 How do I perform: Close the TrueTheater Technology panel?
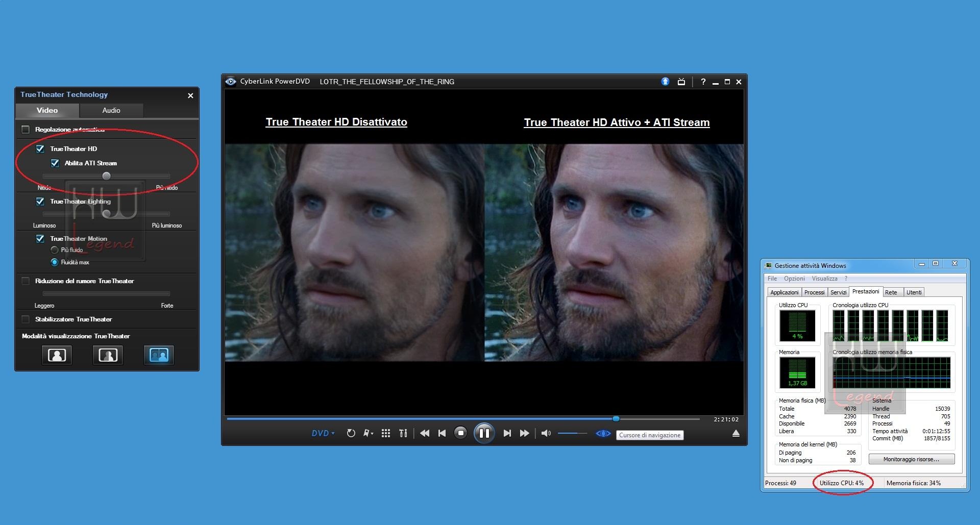click(x=190, y=95)
